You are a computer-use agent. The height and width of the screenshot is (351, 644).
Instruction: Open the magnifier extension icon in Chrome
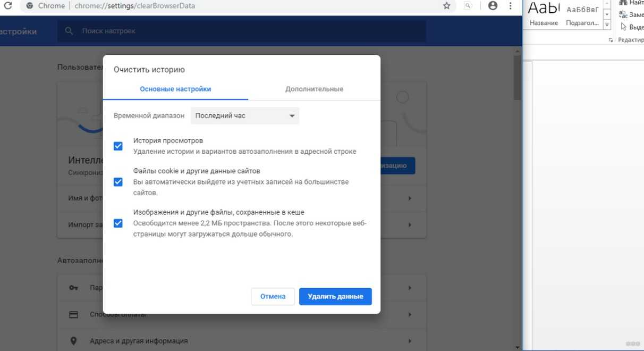468,6
